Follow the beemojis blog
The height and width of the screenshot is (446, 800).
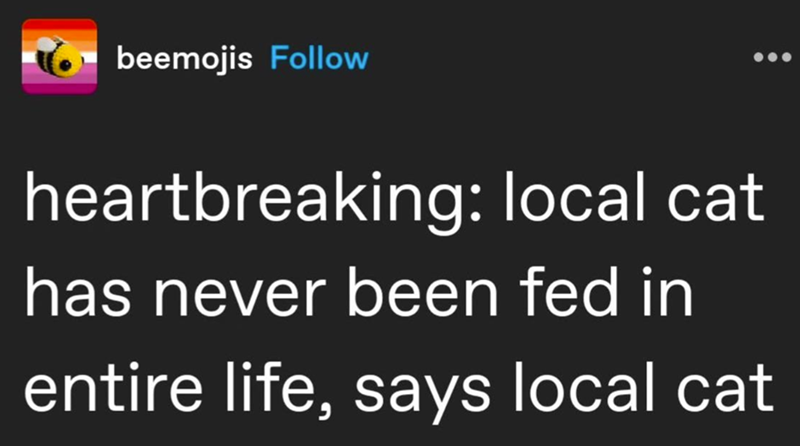[x=320, y=58]
